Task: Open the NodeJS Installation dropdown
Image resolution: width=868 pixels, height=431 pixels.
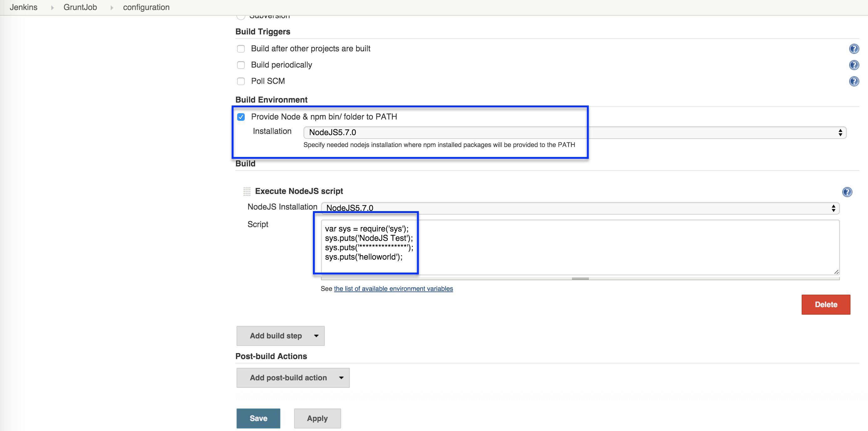Action: pyautogui.click(x=580, y=208)
